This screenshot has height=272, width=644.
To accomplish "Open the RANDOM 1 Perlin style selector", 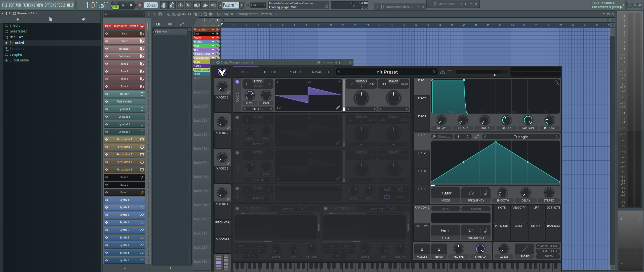I will [x=446, y=230].
